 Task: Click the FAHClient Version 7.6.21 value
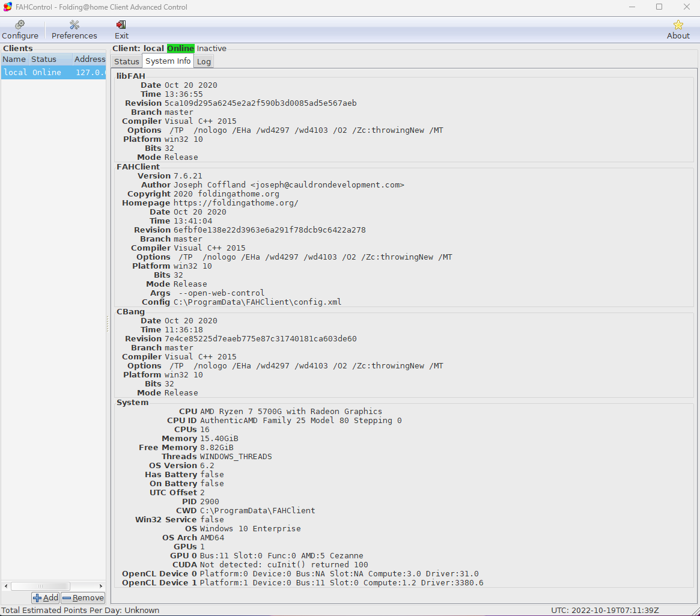point(187,176)
